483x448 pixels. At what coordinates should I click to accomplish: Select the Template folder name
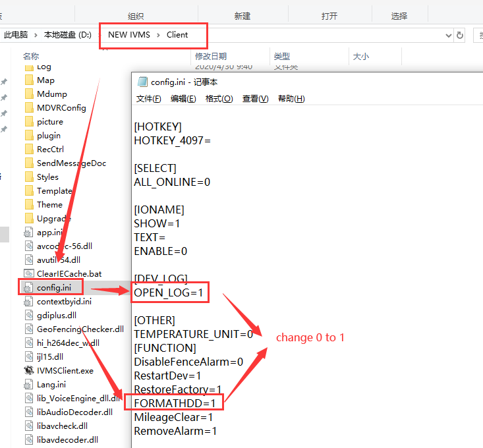click(x=55, y=191)
